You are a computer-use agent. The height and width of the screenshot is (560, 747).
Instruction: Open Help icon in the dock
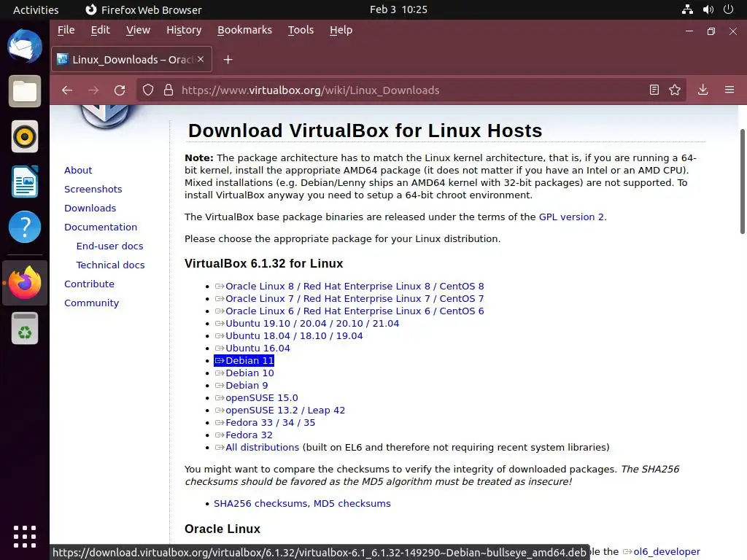click(25, 227)
